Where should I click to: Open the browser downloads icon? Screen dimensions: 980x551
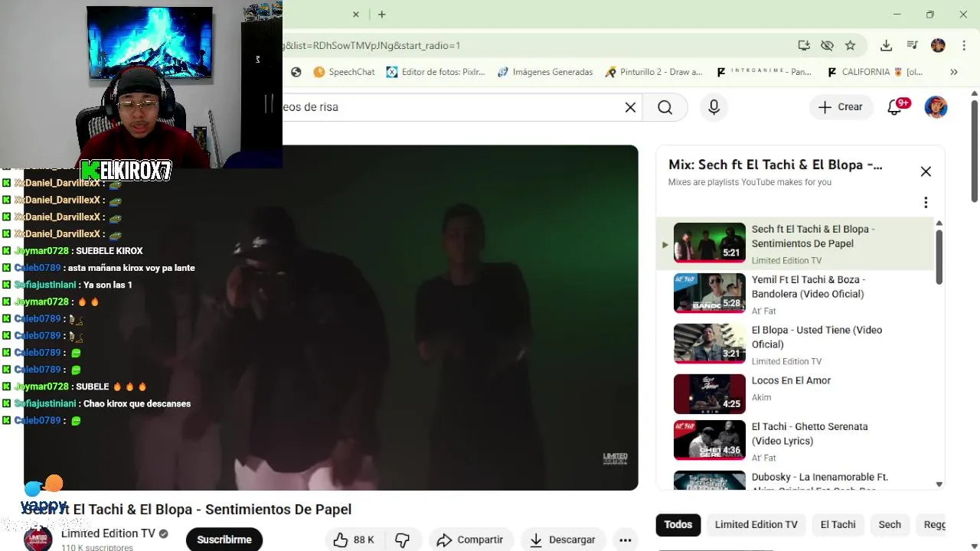coord(886,45)
